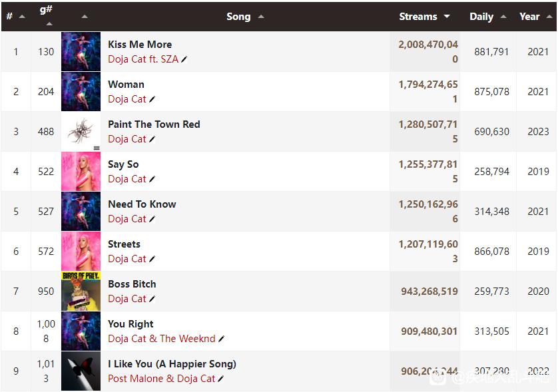
Task: Click the Paint The Town Red album cover
Action: (x=81, y=132)
